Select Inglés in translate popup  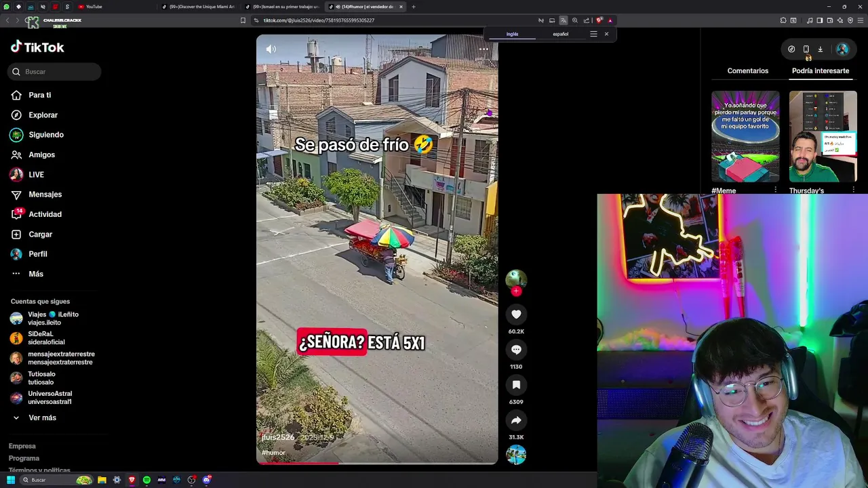[512, 34]
